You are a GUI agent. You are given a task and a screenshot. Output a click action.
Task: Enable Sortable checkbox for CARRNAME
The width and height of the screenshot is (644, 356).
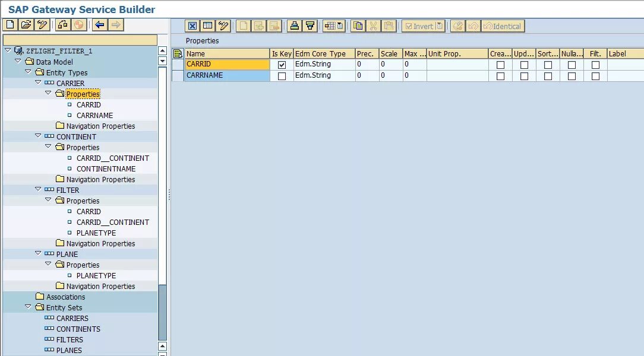[x=548, y=77]
